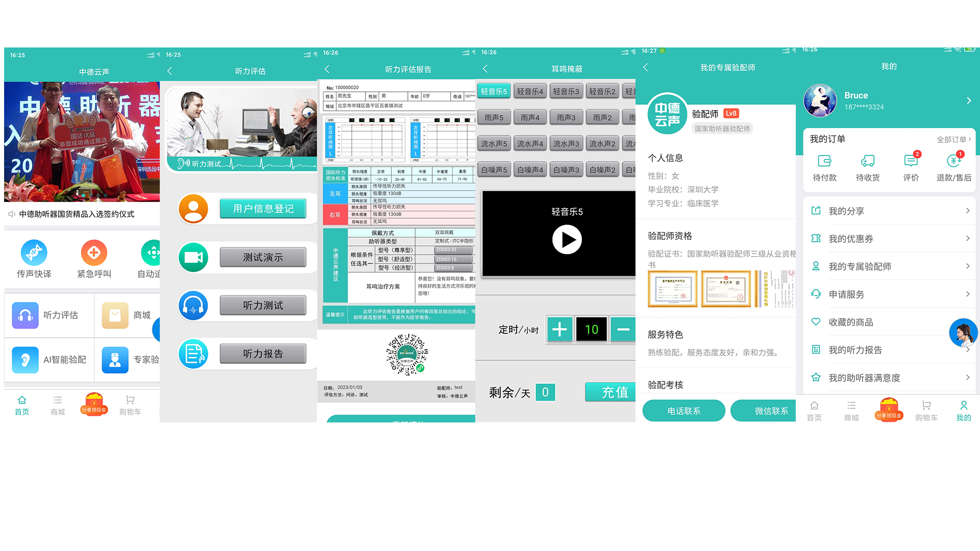Select the 雨声5 sound
The width and height of the screenshot is (980, 551).
[494, 117]
